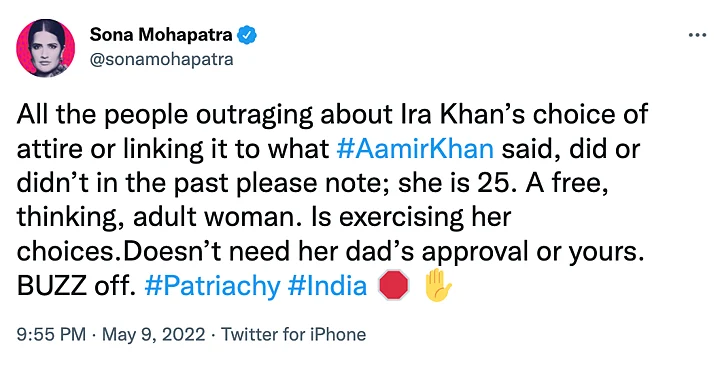Follow the #India hashtag link

pos(327,286)
